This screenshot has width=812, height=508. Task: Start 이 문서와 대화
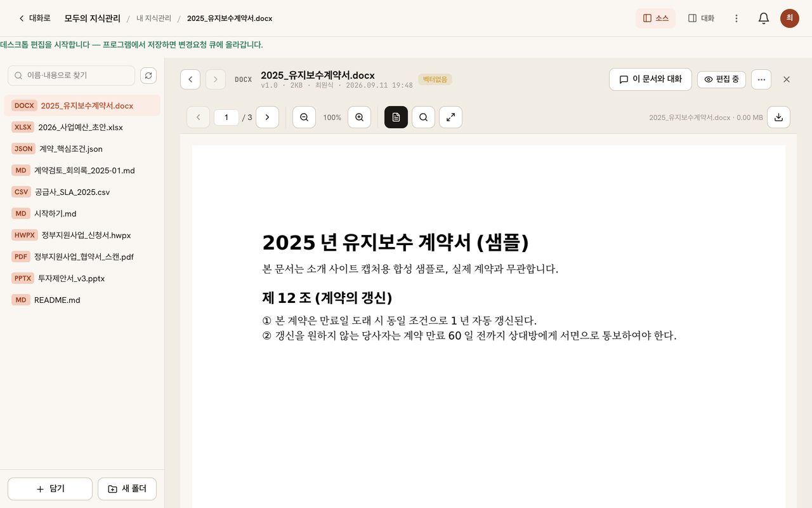(x=650, y=79)
